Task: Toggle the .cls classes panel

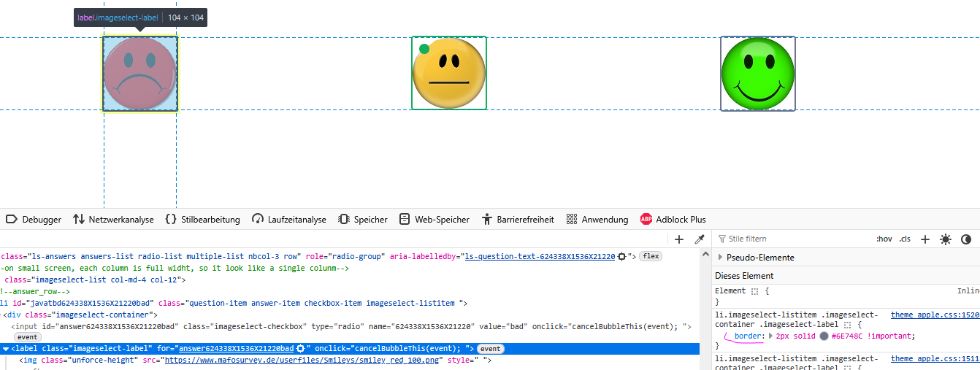Action: pos(906,239)
